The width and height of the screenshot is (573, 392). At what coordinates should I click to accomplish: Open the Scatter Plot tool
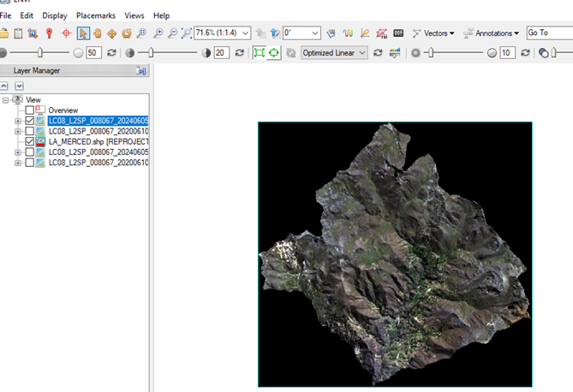pos(365,33)
